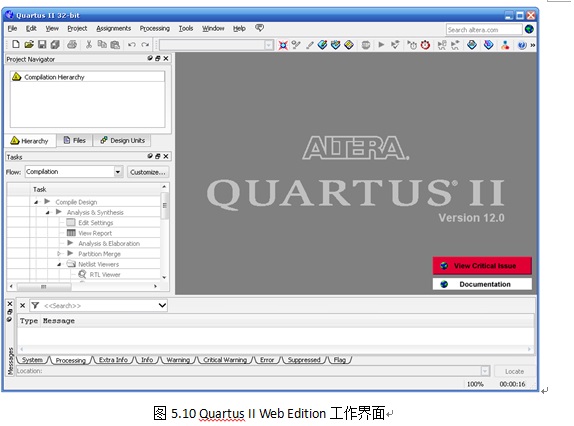Click the New file toolbar icon

tap(16, 44)
